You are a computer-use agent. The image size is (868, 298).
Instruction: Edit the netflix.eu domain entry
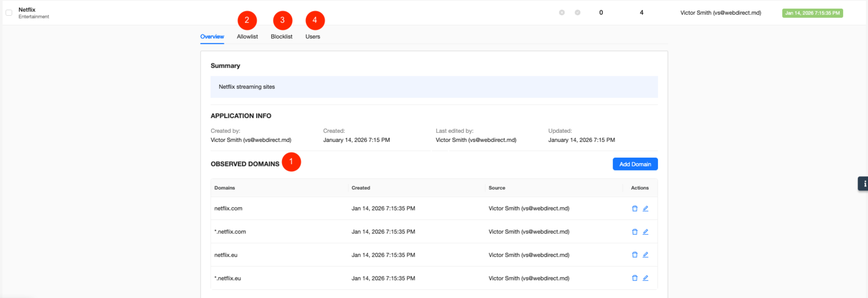coord(646,255)
